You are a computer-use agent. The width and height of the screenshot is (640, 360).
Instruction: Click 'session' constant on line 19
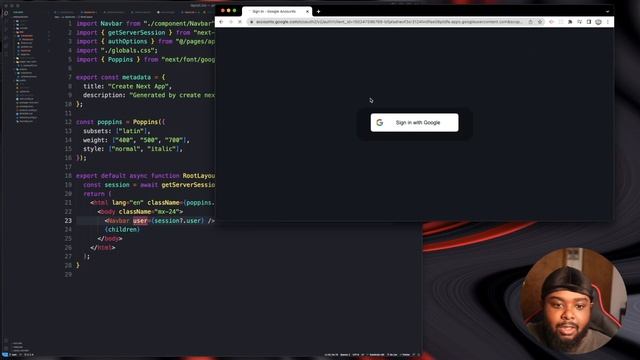click(117, 184)
